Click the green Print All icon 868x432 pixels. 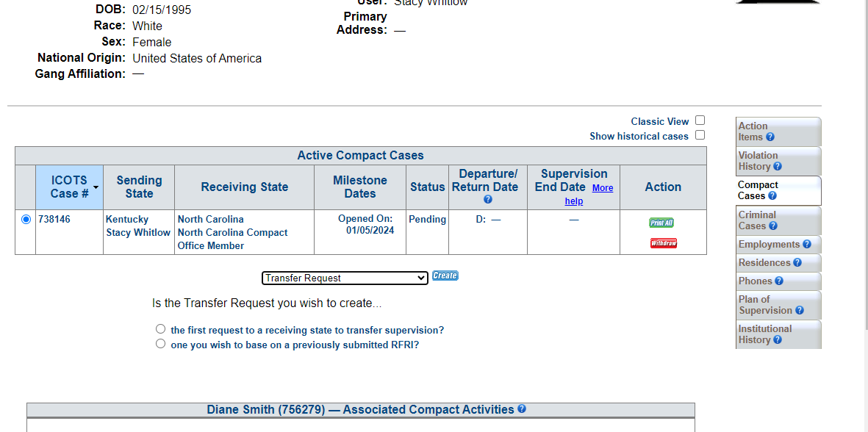[x=661, y=223]
